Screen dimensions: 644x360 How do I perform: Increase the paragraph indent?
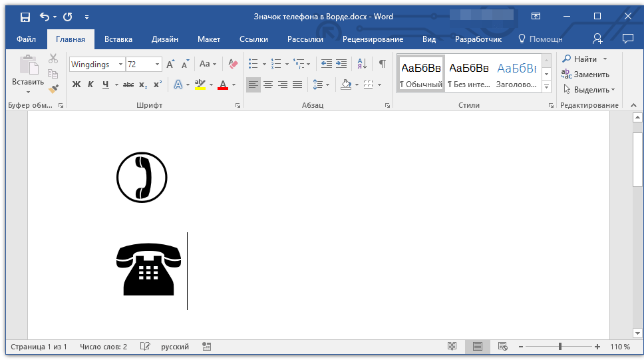coord(341,64)
